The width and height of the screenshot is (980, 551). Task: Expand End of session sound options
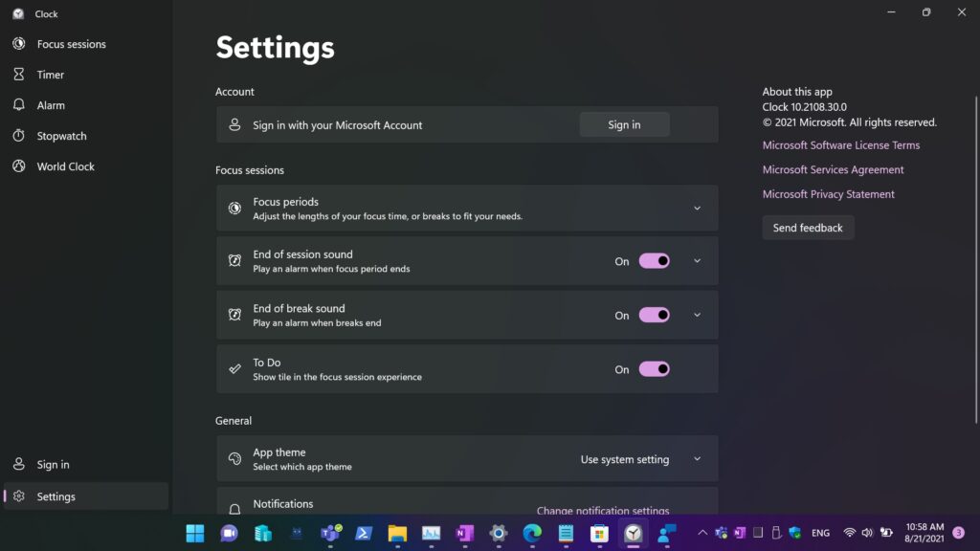(x=697, y=261)
